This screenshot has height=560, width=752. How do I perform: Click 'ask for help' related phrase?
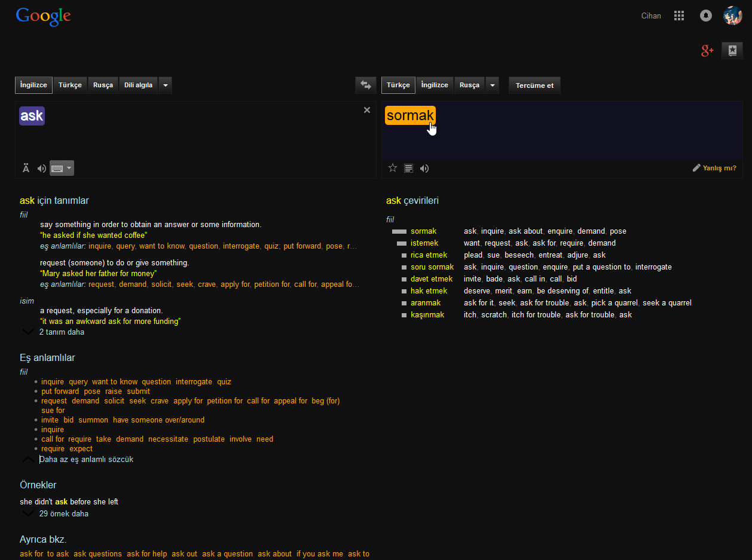tap(147, 554)
